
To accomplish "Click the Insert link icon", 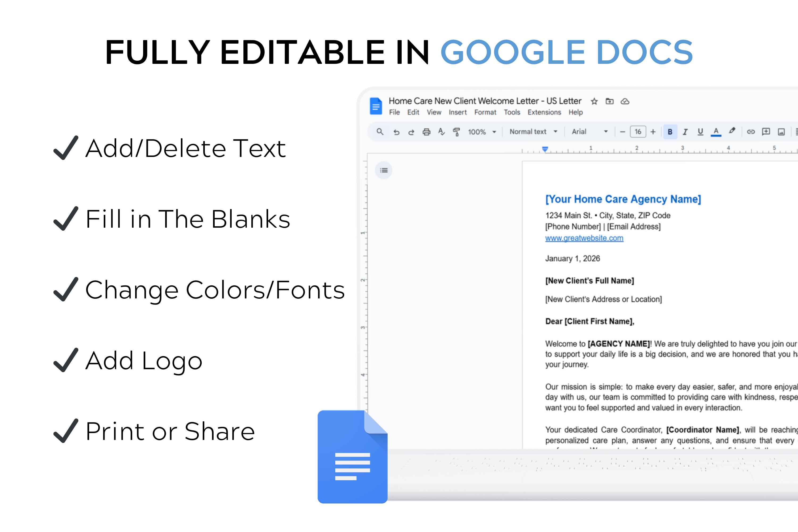I will pyautogui.click(x=751, y=132).
